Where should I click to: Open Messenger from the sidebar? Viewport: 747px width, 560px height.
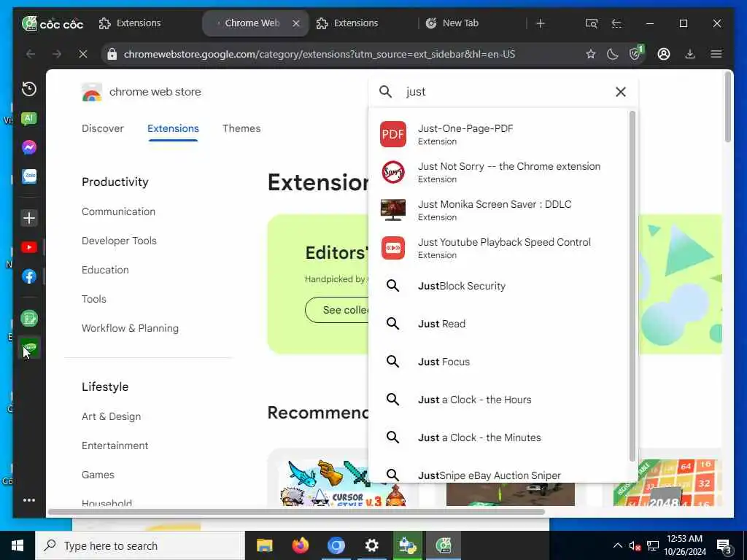pyautogui.click(x=29, y=147)
